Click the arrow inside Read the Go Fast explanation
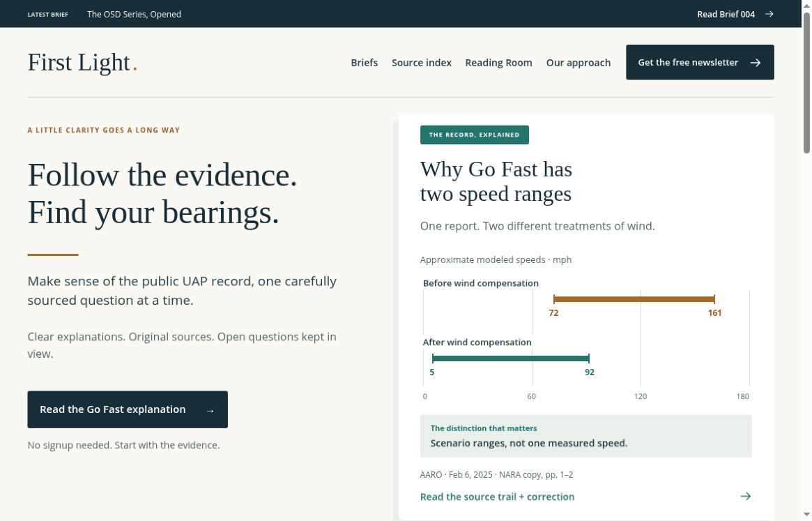Viewport: 812px width, 521px height. [x=210, y=411]
